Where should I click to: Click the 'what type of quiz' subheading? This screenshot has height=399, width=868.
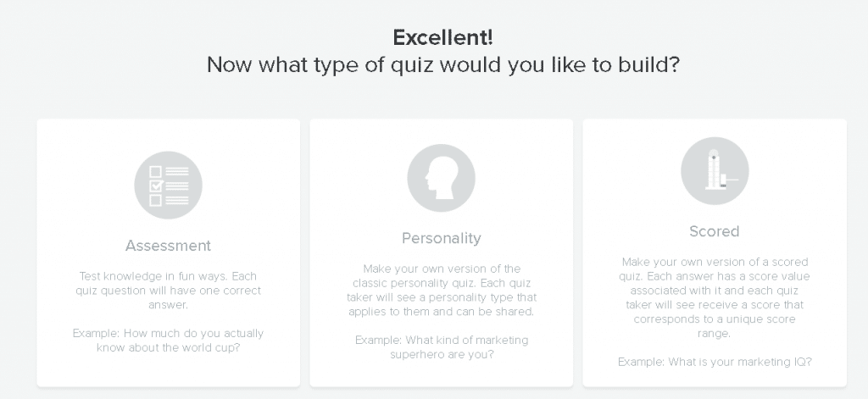click(442, 64)
